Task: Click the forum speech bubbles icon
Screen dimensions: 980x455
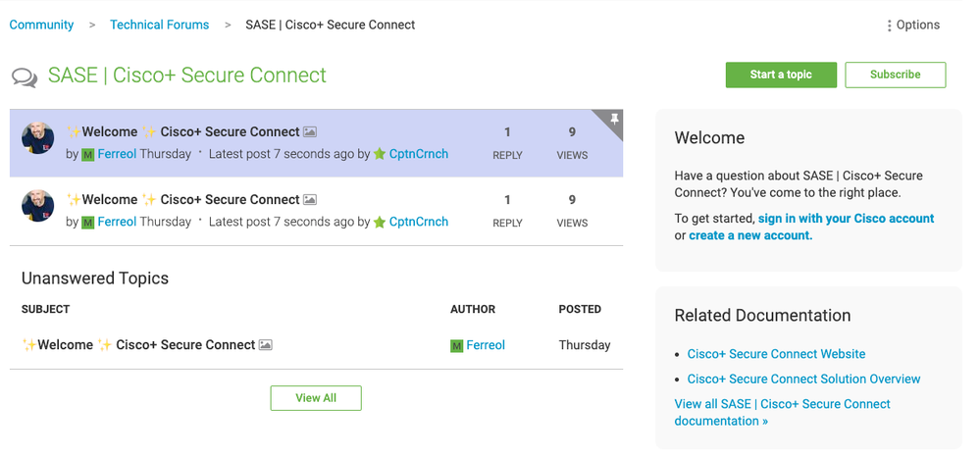Action: (x=25, y=76)
